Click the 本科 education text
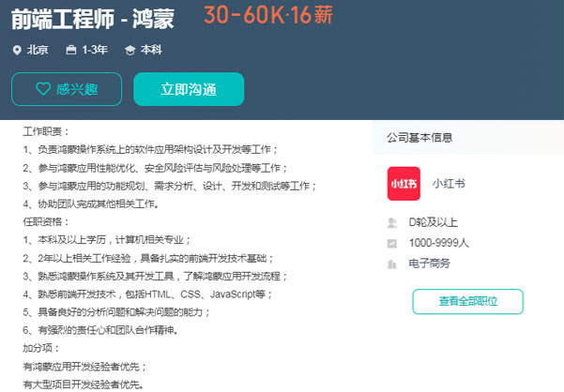Screen dimensions: 564x392 [151, 50]
